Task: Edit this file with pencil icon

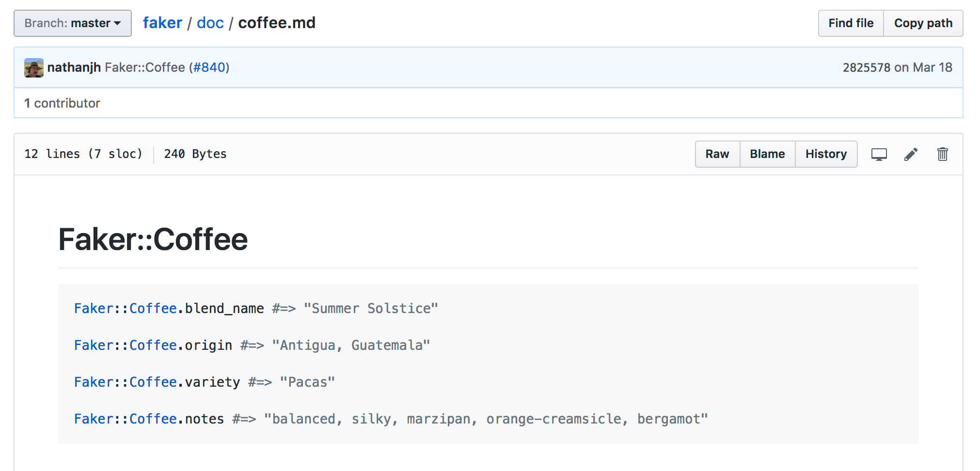Action: 911,155
